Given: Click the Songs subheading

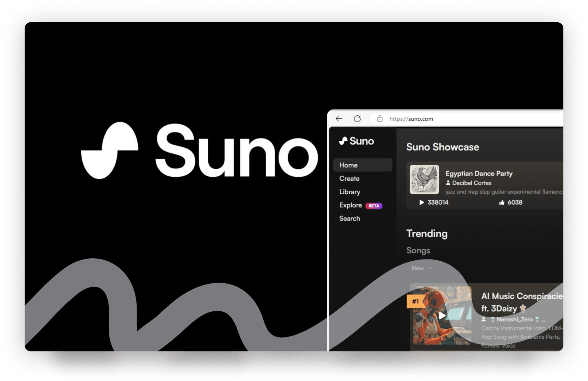Looking at the screenshot, I should (x=418, y=251).
